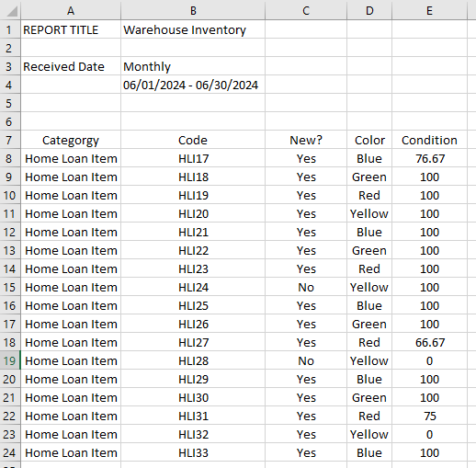Click the Green color cell for HLI30
476x468 pixels.
369,397
